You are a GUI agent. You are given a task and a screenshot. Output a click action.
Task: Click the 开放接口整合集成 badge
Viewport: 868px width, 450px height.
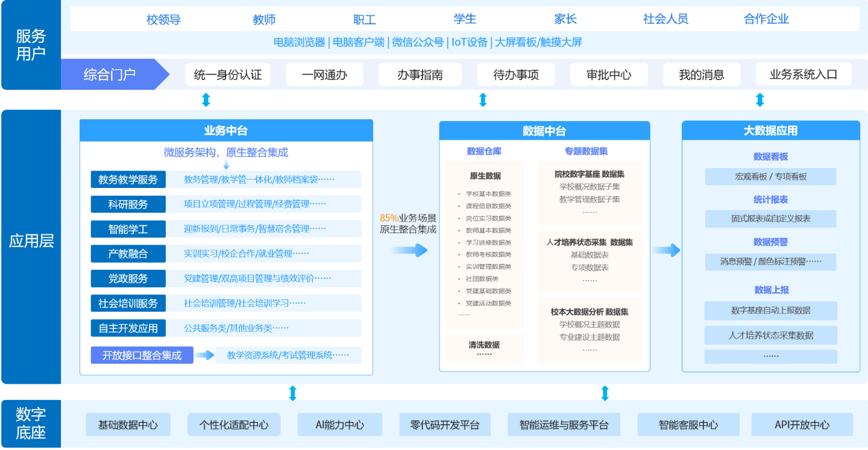[141, 355]
